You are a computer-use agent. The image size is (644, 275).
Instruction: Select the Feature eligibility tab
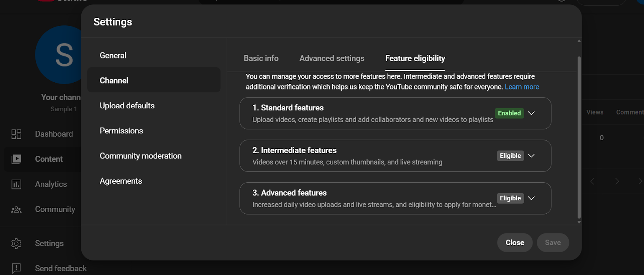click(415, 58)
